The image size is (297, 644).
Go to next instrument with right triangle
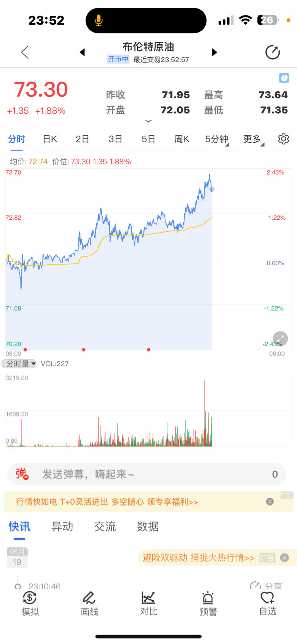coord(215,52)
